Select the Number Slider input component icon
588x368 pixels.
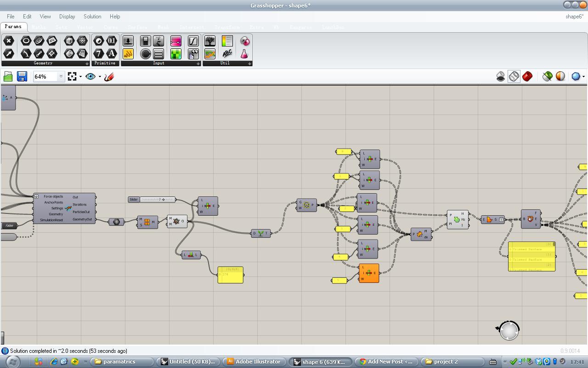176,41
